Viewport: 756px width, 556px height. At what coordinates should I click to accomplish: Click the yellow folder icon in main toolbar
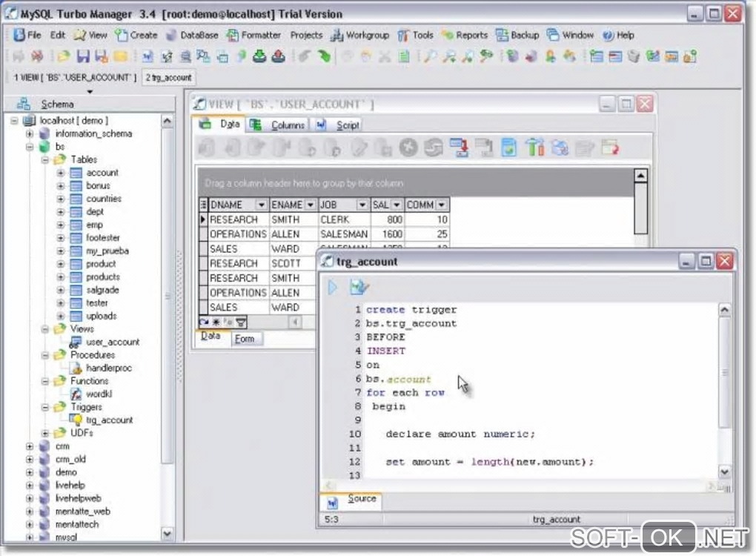[x=121, y=56]
